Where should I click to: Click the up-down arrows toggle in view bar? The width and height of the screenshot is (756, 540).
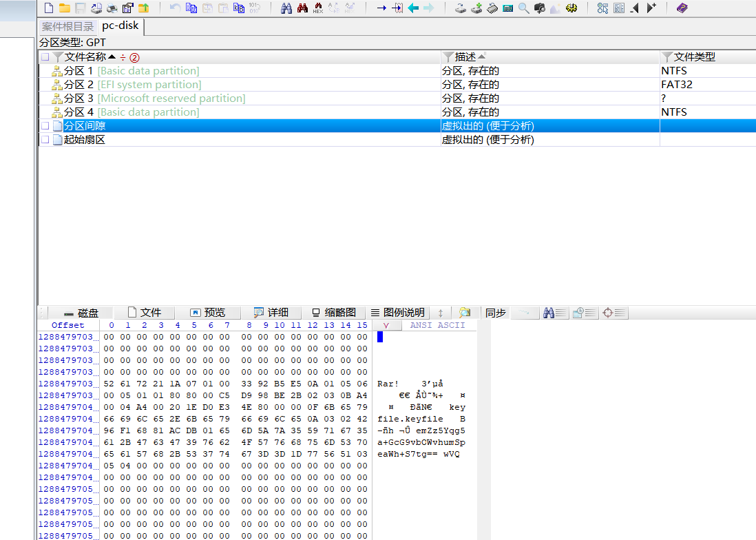click(x=440, y=313)
